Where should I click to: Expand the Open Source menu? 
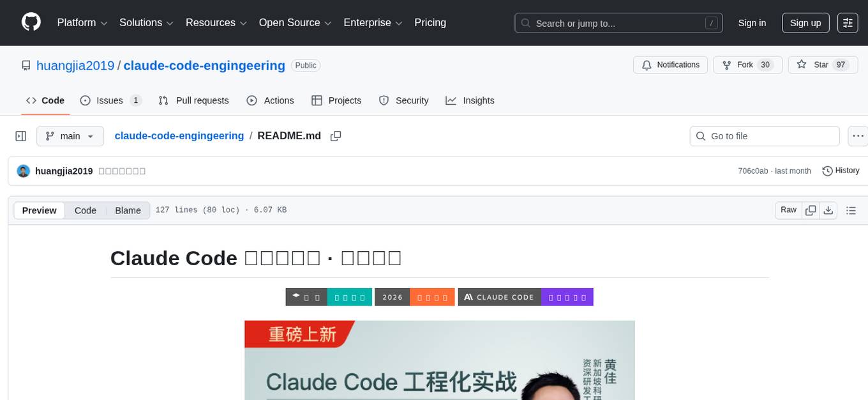pos(294,22)
